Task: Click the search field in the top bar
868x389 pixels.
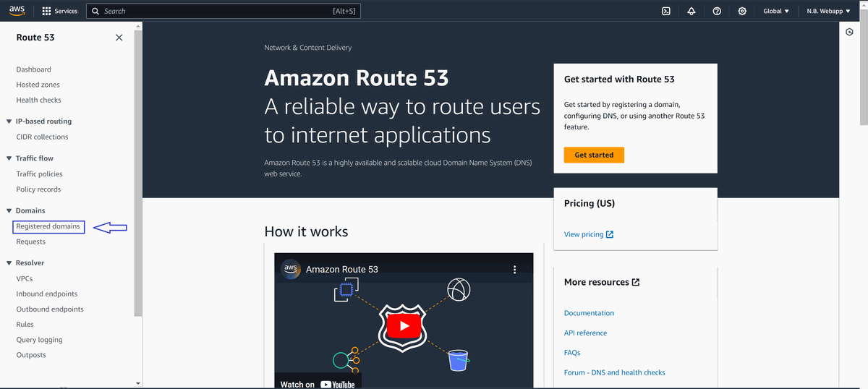Action: tap(223, 12)
